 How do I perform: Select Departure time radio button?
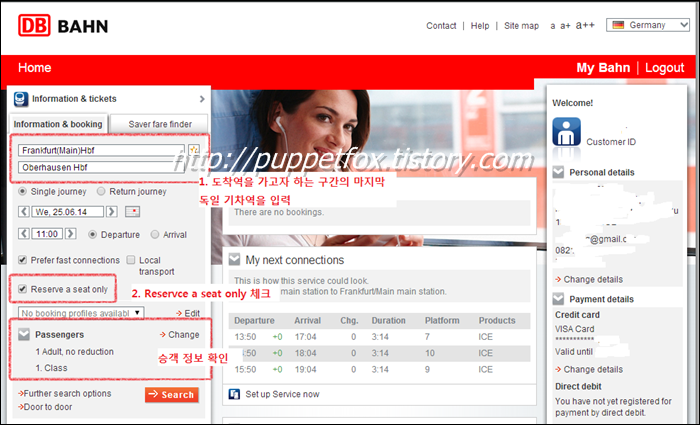tap(92, 234)
